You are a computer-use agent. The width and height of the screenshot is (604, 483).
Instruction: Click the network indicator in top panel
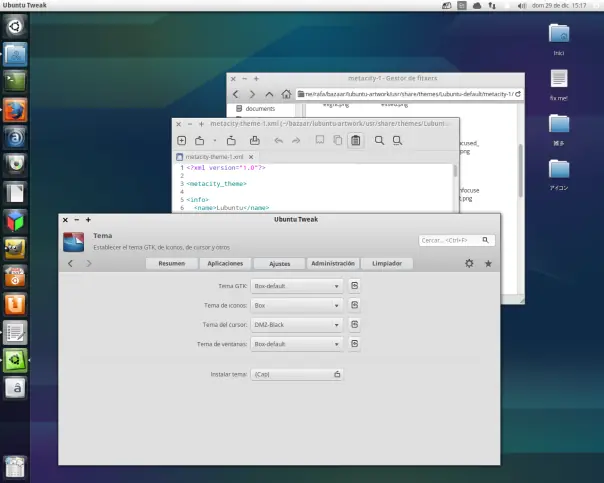pyautogui.click(x=492, y=5)
